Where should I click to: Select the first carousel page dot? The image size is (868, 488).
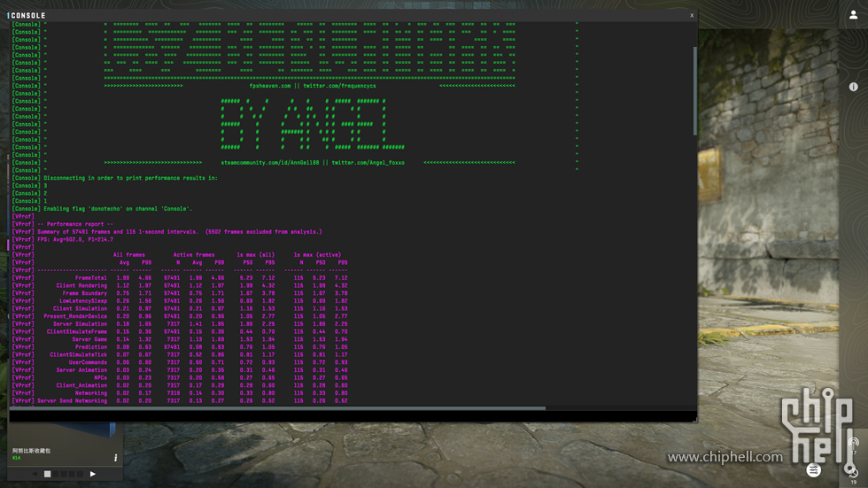pos(48,474)
